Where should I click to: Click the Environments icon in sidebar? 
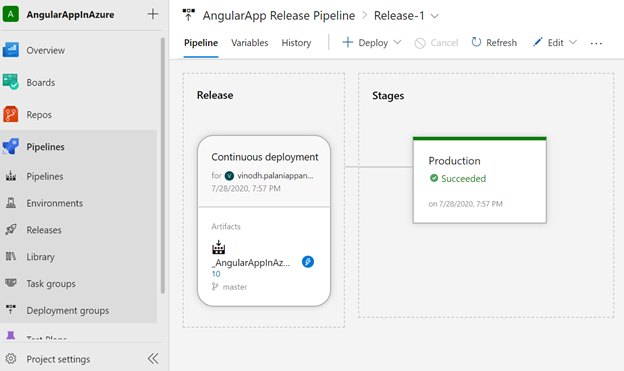click(11, 203)
